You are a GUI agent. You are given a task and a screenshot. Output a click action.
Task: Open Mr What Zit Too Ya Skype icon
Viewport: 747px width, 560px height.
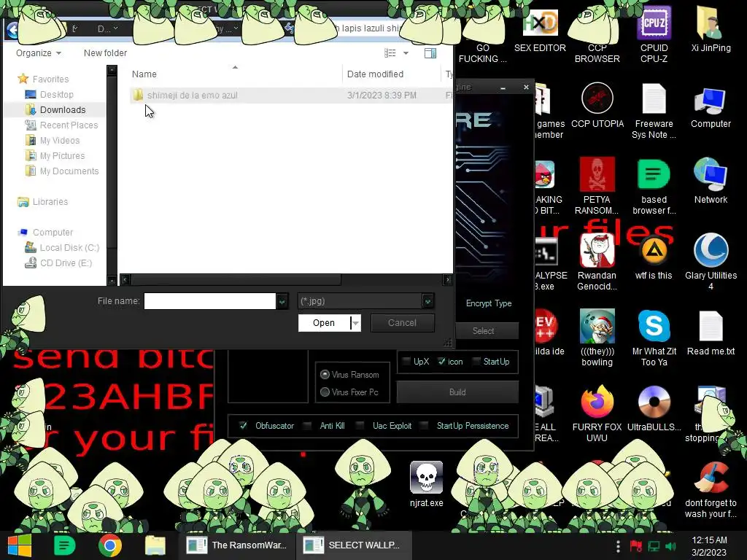point(654,338)
